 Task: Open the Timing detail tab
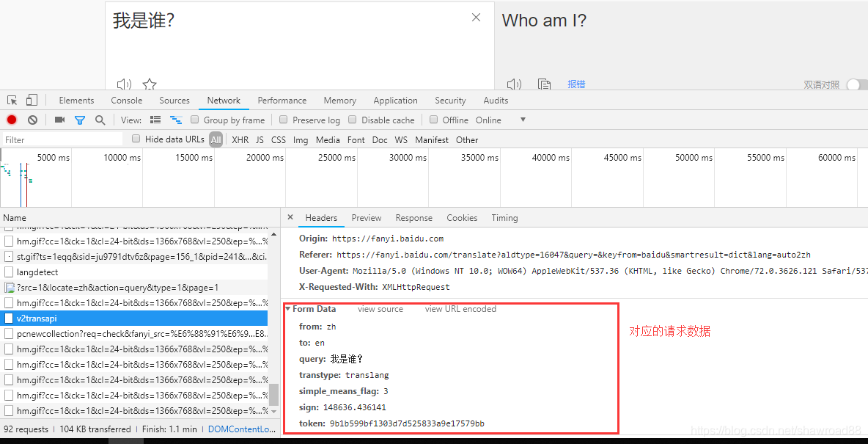click(x=504, y=218)
